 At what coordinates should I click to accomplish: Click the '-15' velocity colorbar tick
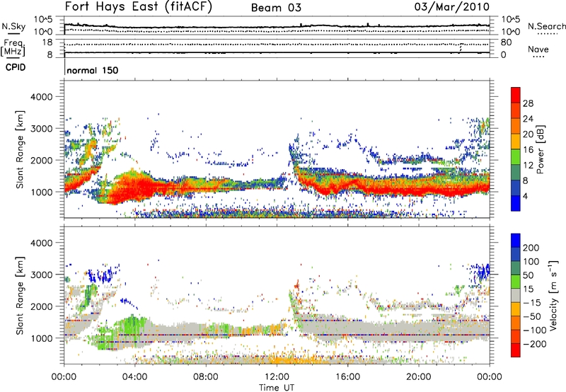tap(532, 302)
